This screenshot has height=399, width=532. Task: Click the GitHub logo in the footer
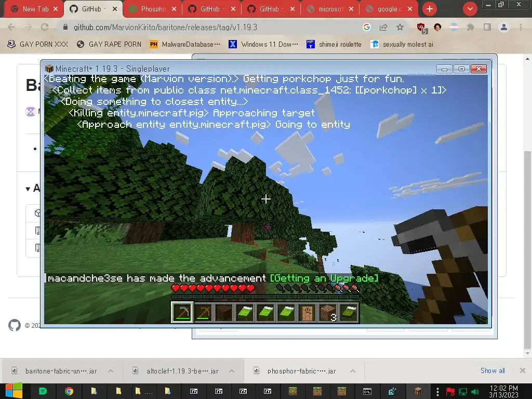pos(14,325)
